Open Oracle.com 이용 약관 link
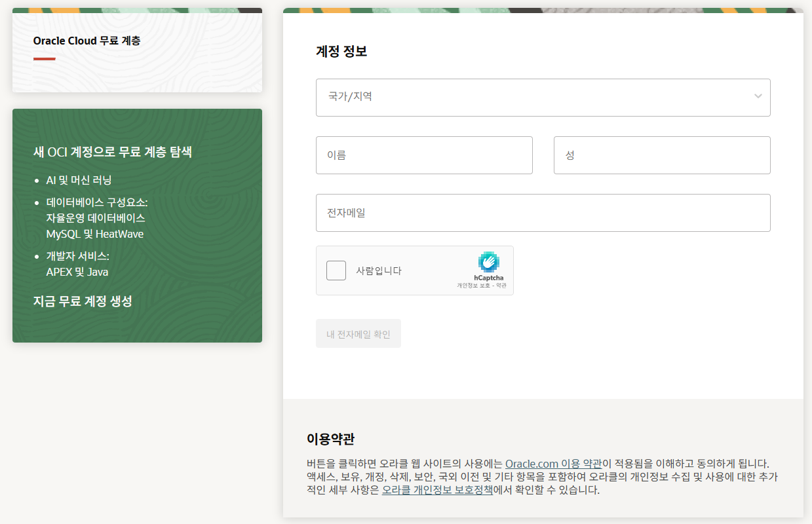Screen dimensions: 812x524 click(x=553, y=464)
